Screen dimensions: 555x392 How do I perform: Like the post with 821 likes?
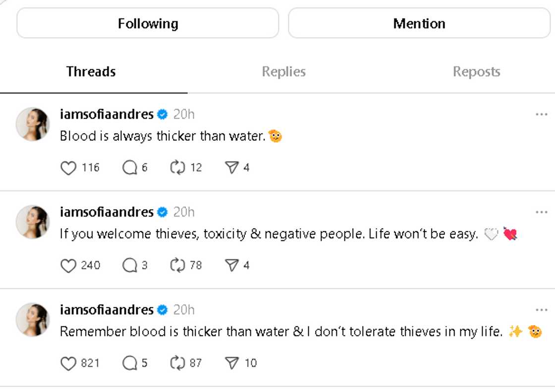point(68,363)
